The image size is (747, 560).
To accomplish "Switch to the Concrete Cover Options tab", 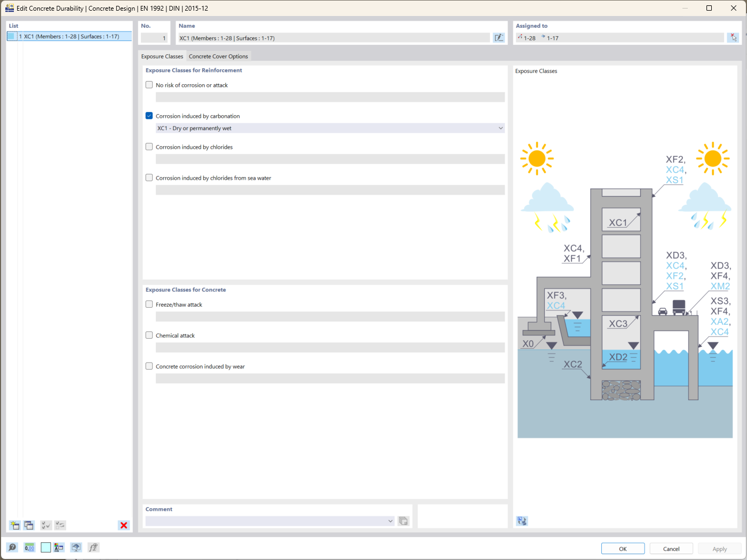I will [x=218, y=56].
